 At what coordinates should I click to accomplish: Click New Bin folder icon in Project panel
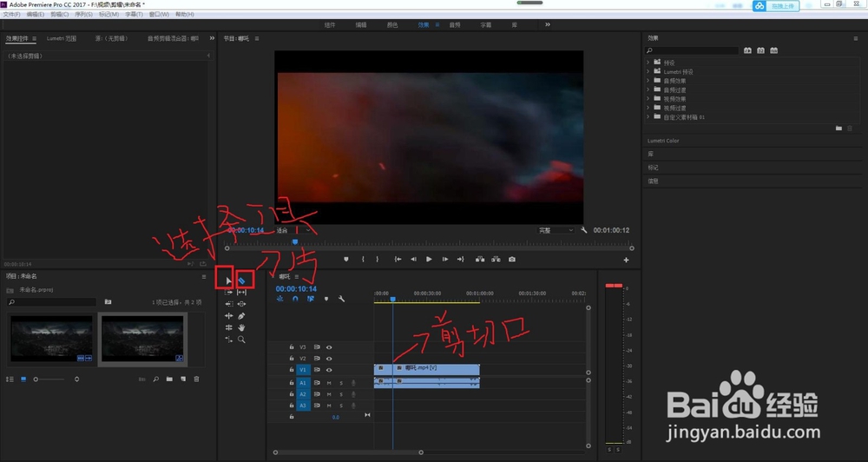click(x=169, y=379)
